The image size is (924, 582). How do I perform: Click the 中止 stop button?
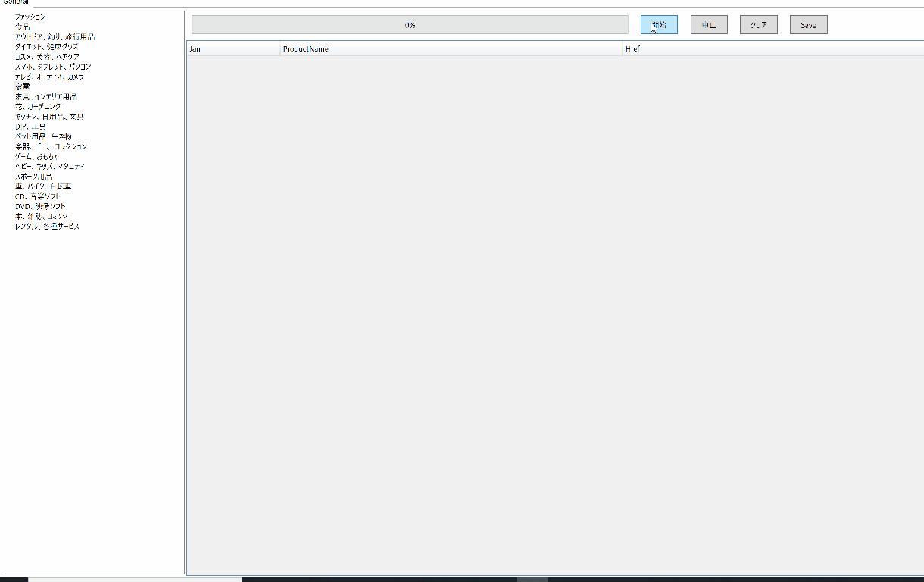click(709, 25)
